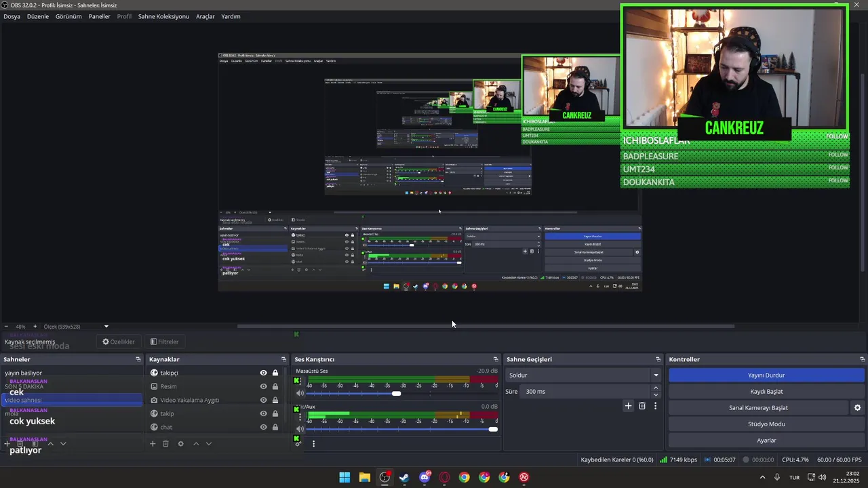Select the yayın baslıyor scene

pyautogui.click(x=72, y=373)
